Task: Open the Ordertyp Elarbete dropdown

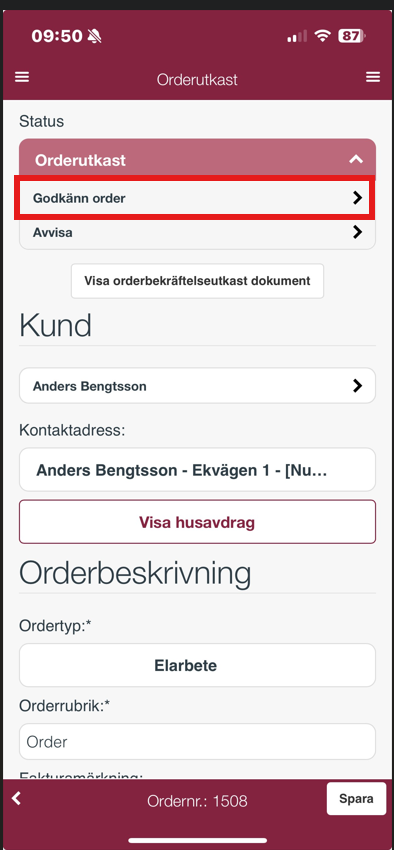Action: [197, 665]
